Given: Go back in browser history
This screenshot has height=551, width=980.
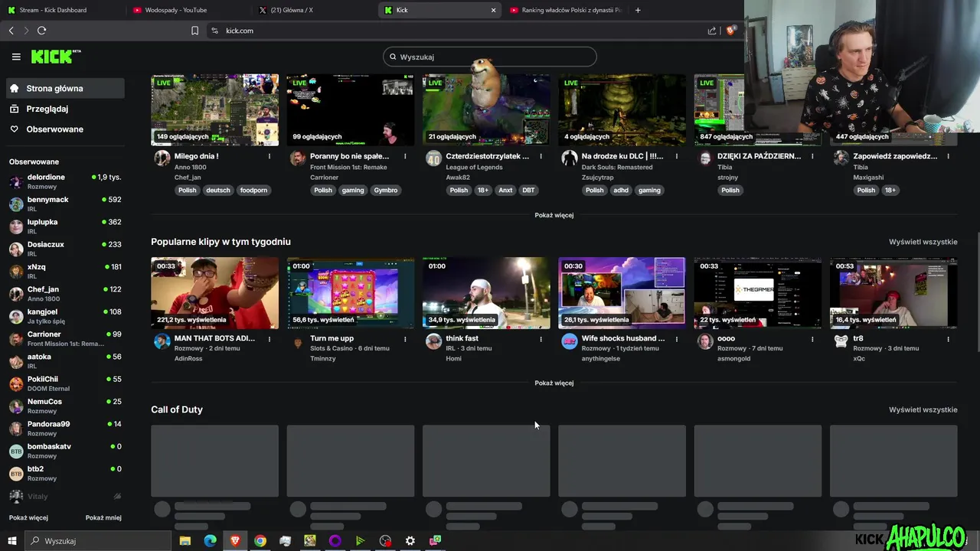Looking at the screenshot, I should click(x=11, y=31).
